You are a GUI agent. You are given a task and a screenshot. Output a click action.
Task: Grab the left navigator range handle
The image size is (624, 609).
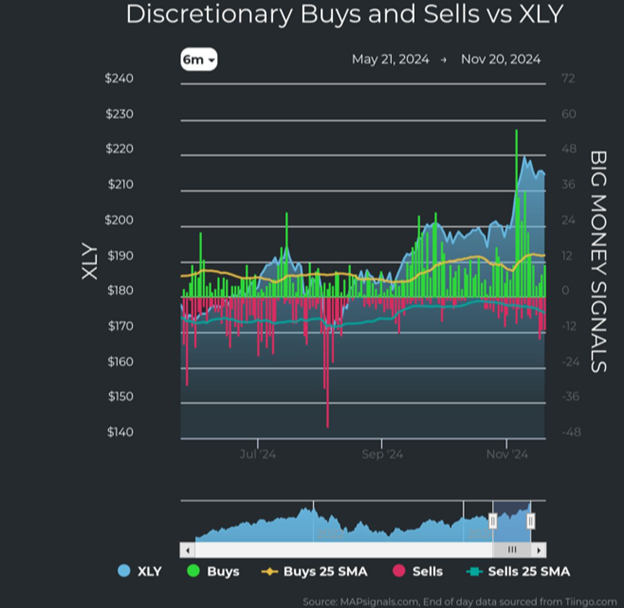(492, 521)
